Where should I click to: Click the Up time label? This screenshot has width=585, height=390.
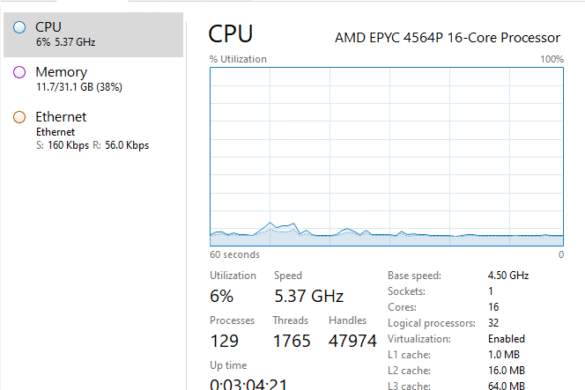click(x=228, y=365)
